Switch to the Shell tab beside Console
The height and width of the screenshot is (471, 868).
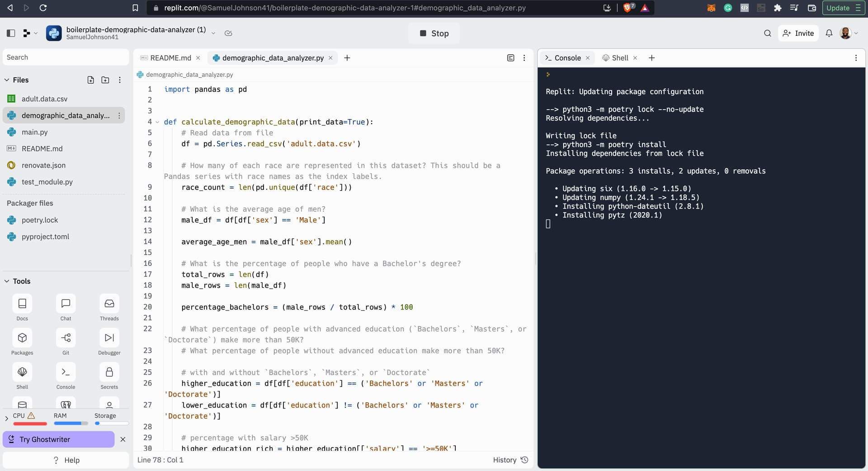point(619,58)
